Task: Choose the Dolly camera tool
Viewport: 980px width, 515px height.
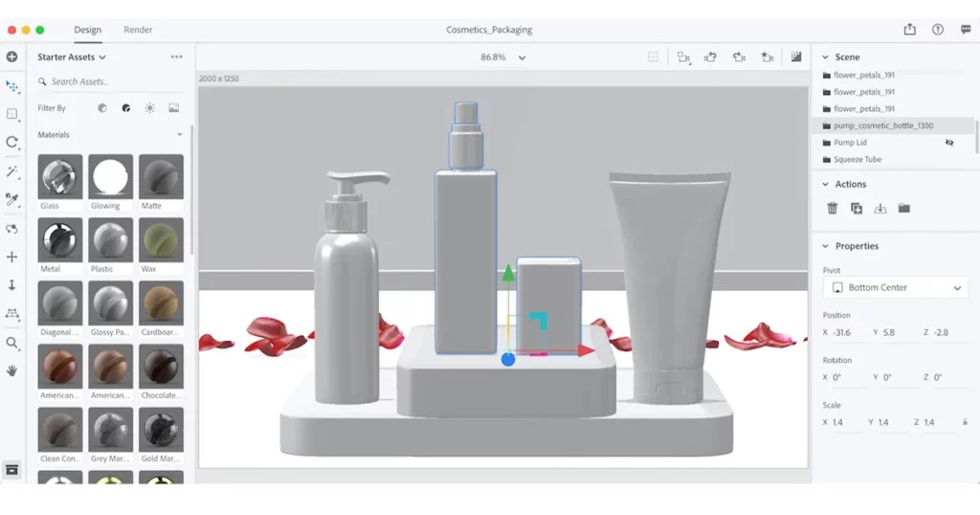Action: (x=11, y=285)
